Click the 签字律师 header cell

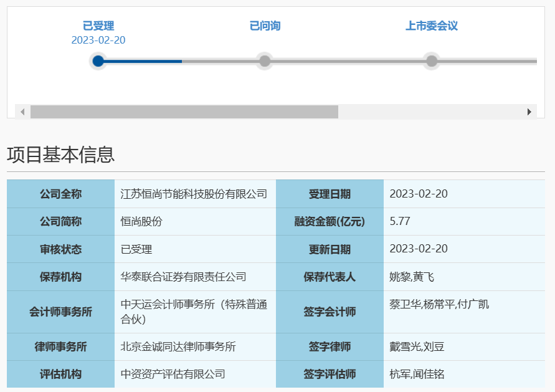click(330, 347)
